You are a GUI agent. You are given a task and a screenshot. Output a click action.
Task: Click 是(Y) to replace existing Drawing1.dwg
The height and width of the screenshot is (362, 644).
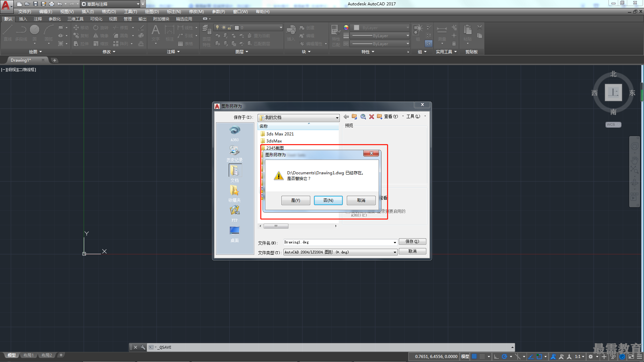[296, 200]
